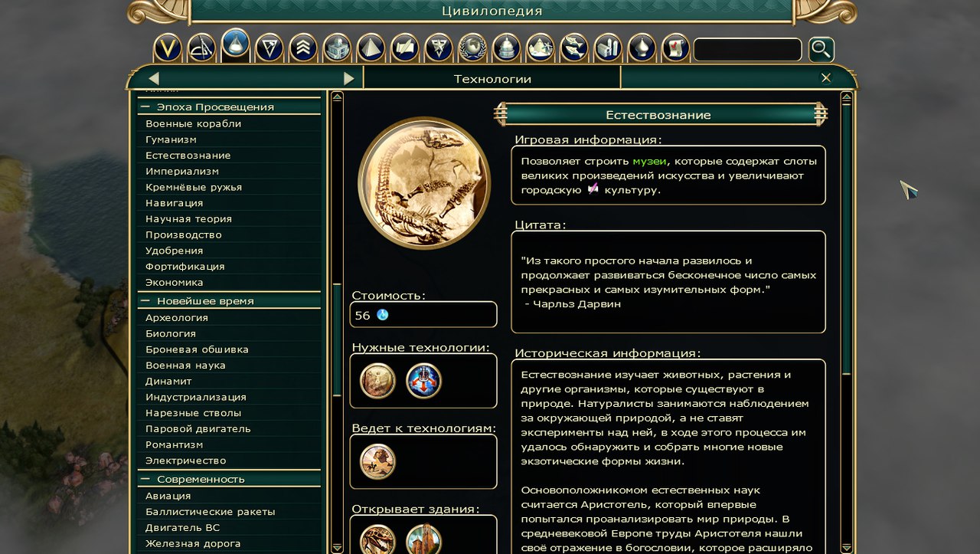Open the imperialism required technology icon
980x554 pixels.
(424, 381)
